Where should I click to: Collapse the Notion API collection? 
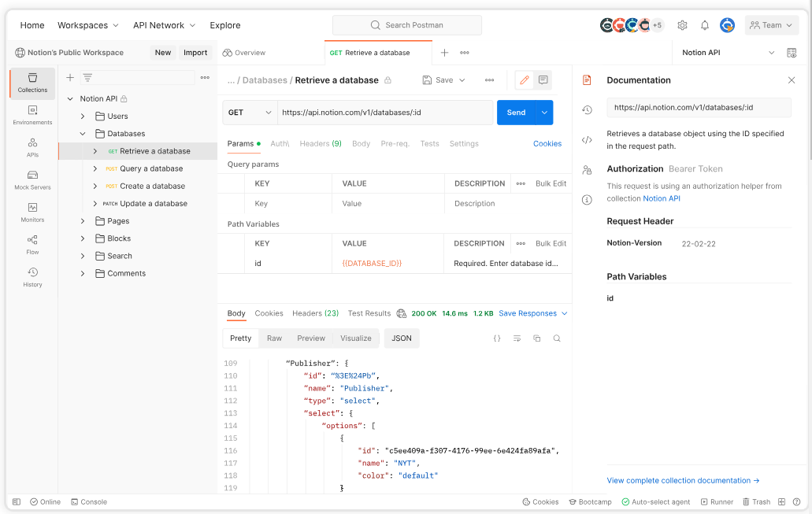pyautogui.click(x=70, y=99)
